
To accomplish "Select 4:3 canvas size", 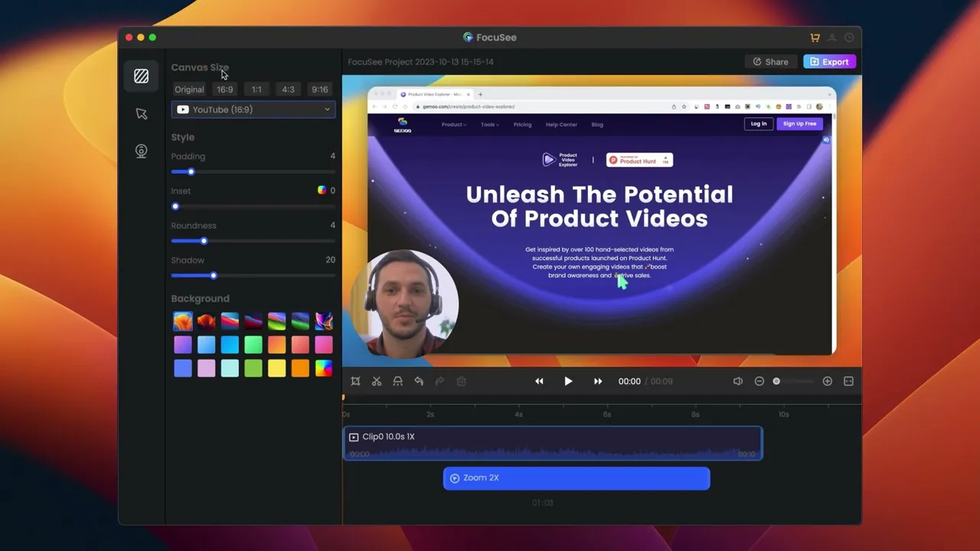I will pos(288,90).
